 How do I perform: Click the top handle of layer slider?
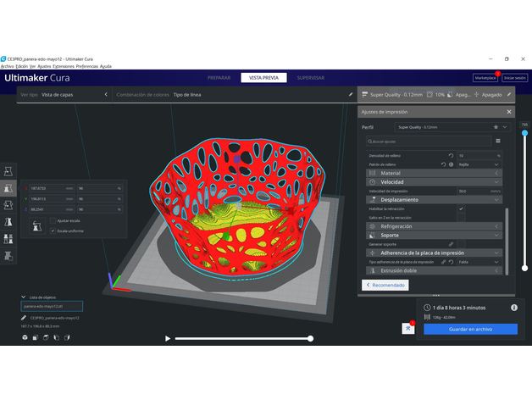[525, 133]
